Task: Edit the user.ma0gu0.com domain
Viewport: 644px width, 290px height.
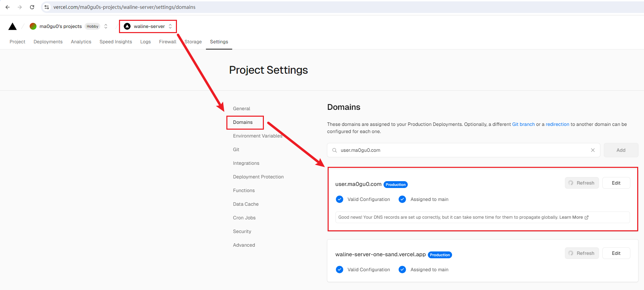Action: (616, 183)
